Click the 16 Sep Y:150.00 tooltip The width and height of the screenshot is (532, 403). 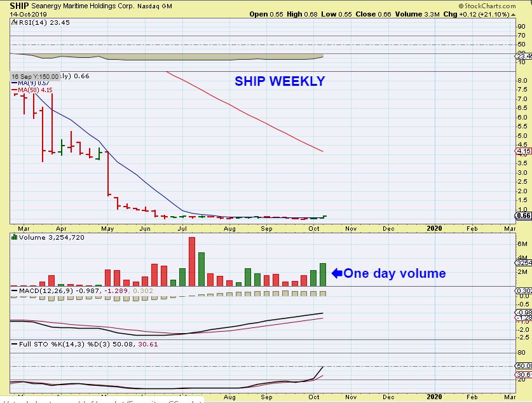point(35,76)
